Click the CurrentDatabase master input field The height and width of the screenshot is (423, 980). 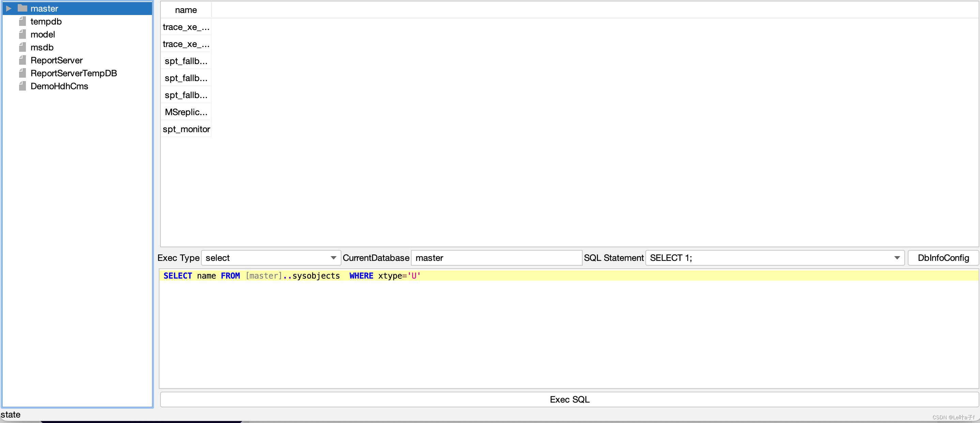click(496, 257)
